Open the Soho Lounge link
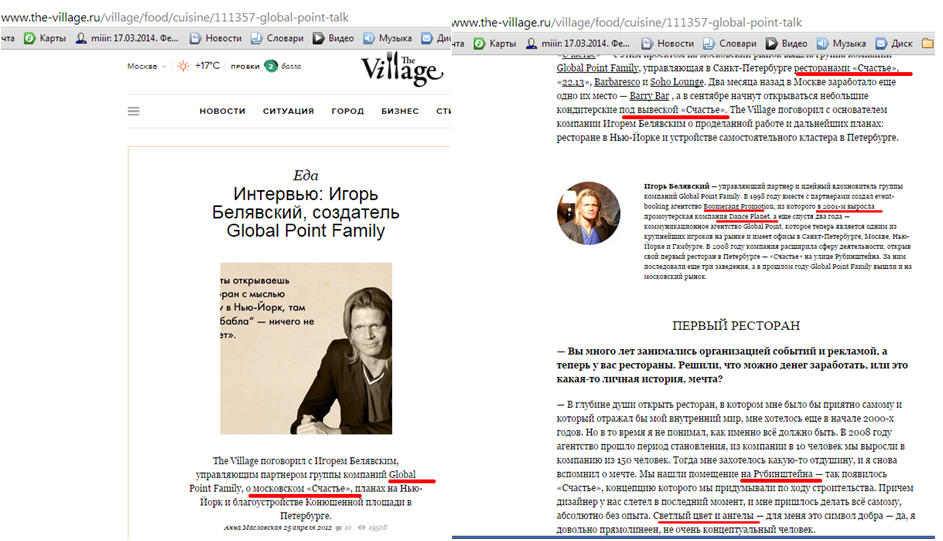943x541 pixels. tap(677, 82)
